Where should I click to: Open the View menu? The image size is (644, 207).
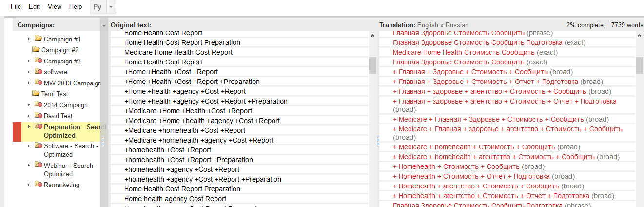[55, 7]
